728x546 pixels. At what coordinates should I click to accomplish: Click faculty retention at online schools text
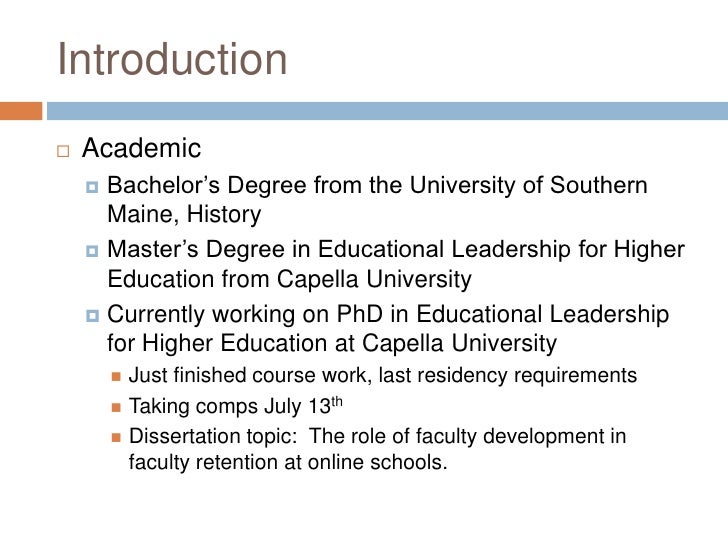288,462
